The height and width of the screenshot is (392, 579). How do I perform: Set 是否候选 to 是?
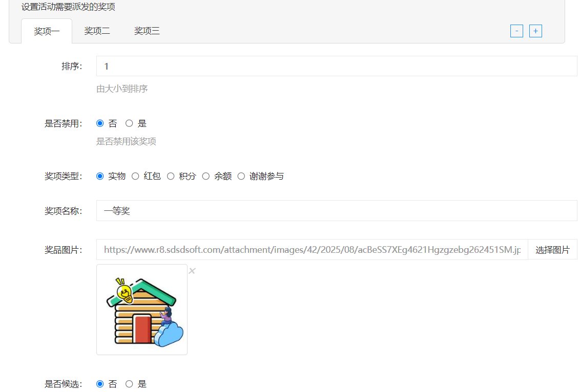pos(129,383)
